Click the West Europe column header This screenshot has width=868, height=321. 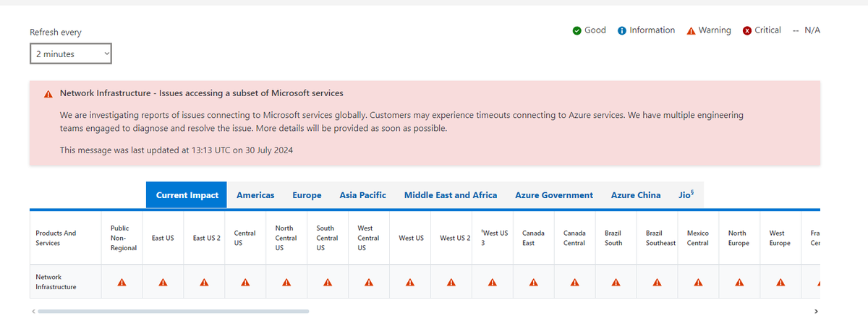coord(780,238)
